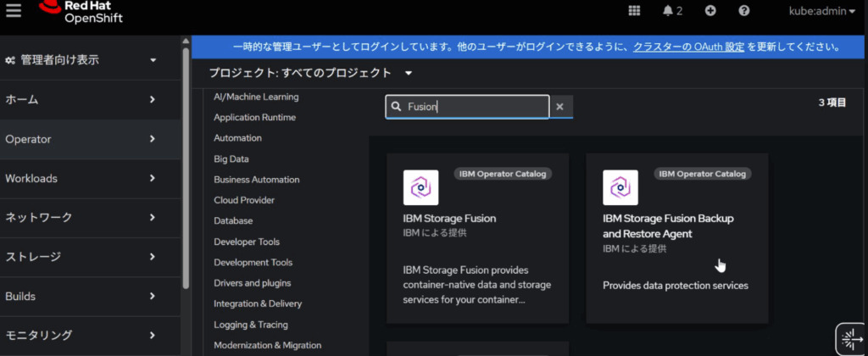Clear the search with the X button
868x356 pixels.
(560, 107)
